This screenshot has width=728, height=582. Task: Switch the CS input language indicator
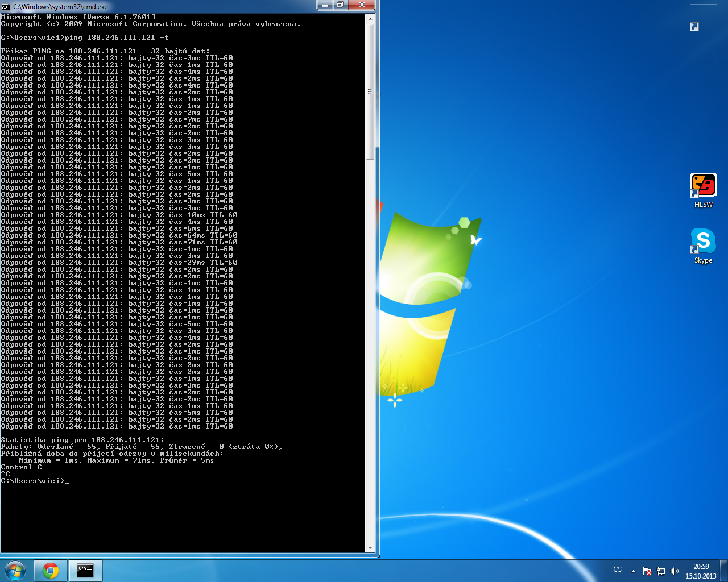pos(618,569)
